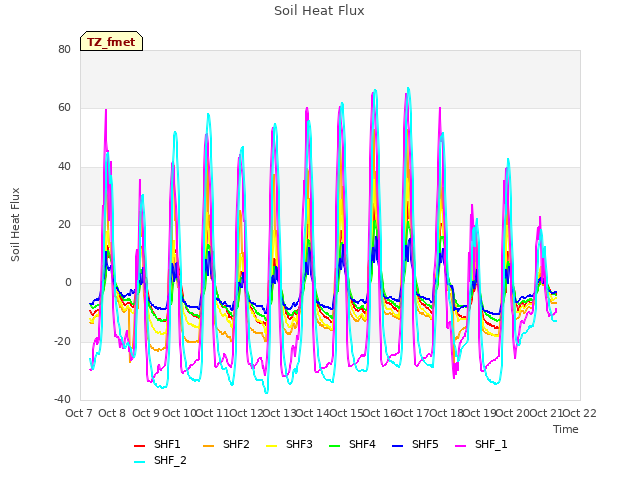The image size is (640, 480).
Task: Click the 40 y-axis tick label
Action: [64, 166]
